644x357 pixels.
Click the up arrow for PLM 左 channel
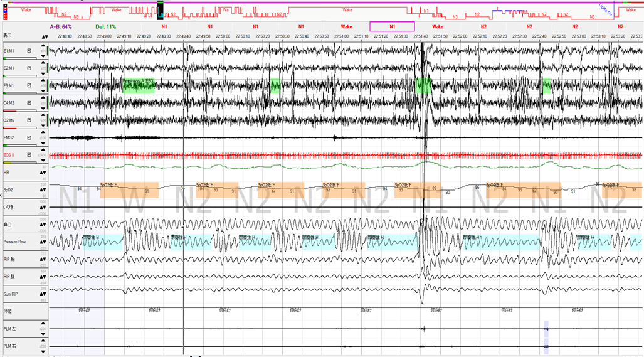pos(43,323)
